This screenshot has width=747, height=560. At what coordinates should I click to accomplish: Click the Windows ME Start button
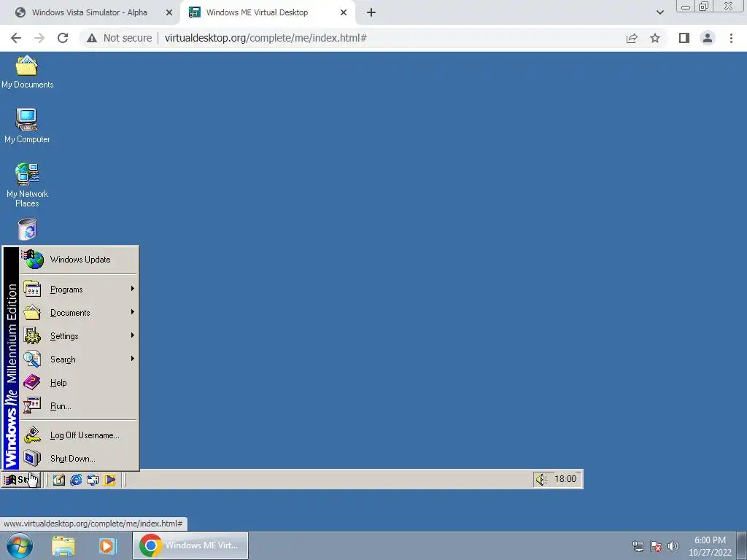21,480
